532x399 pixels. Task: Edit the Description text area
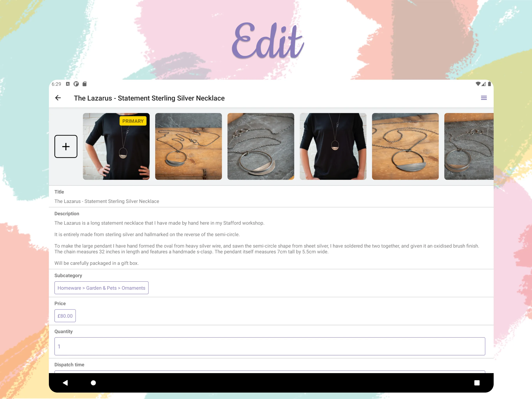267,243
